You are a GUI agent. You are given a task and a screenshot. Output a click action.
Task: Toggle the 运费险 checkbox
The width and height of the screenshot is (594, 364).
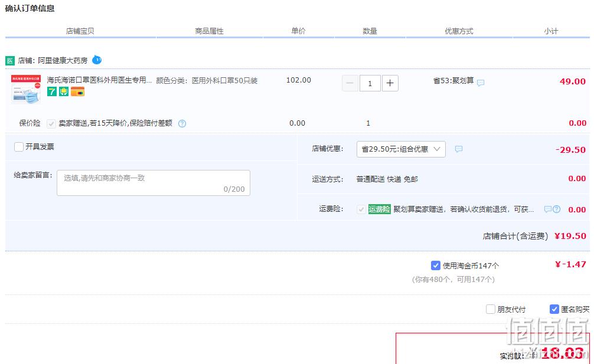pyautogui.click(x=361, y=209)
